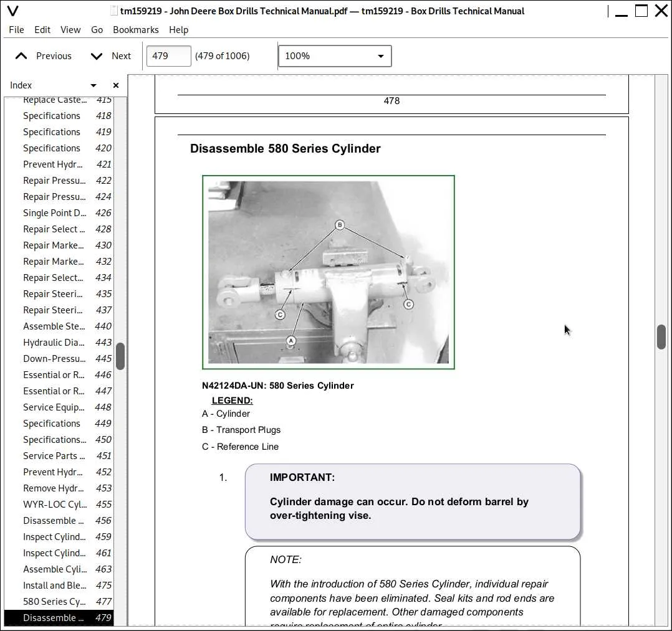
Task: Click the page number input field
Action: (168, 56)
